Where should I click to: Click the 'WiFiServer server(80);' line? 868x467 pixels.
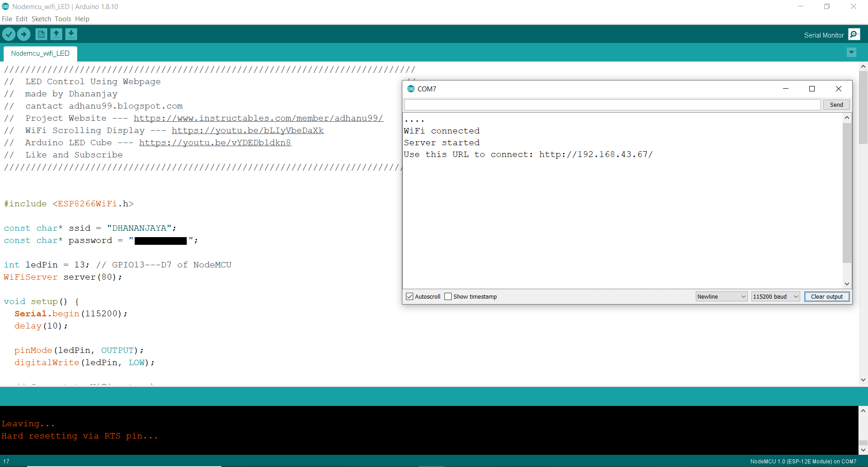(63, 277)
